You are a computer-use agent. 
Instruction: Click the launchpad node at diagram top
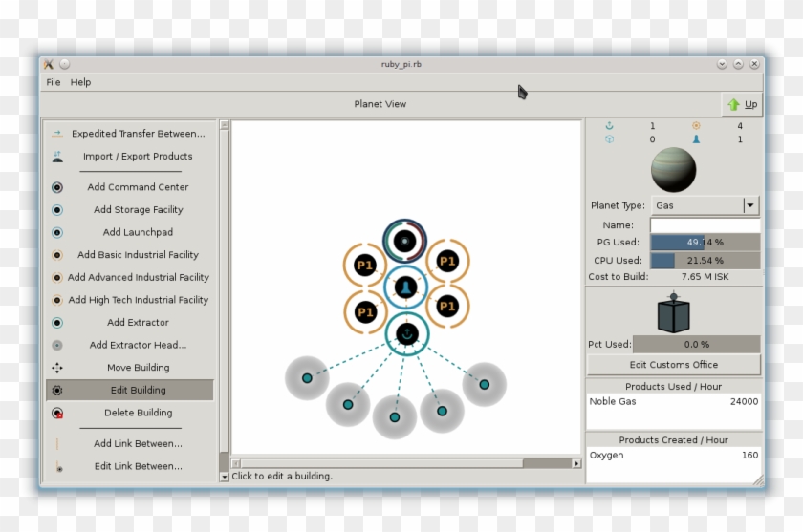(405, 242)
